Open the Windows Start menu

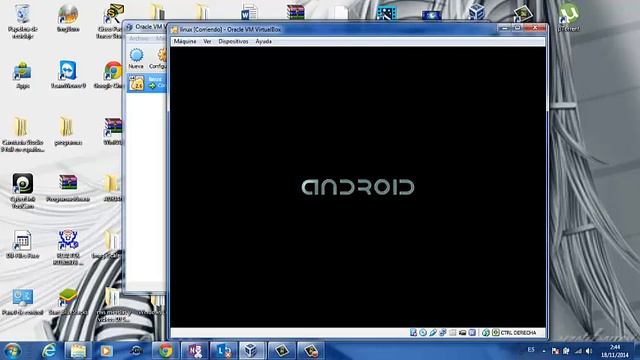(12, 351)
